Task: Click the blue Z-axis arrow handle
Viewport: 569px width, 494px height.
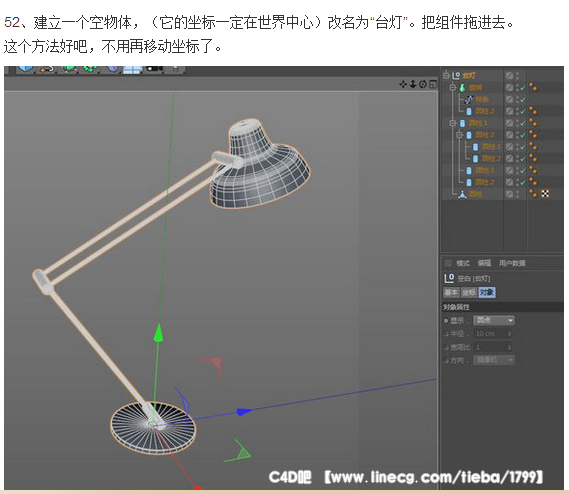Action: [243, 412]
